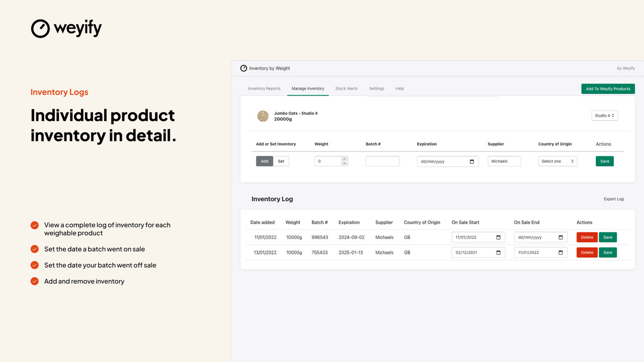Click expiration cell 2024-09-02

tap(351, 237)
